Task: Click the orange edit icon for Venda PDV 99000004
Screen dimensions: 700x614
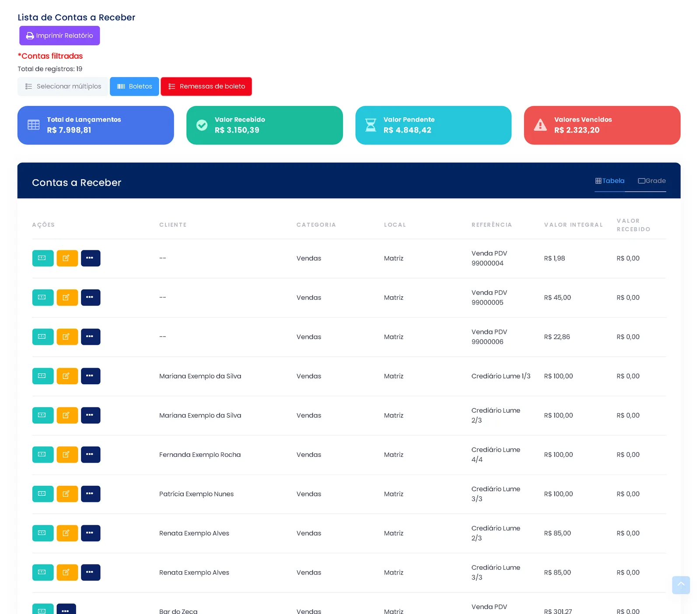Action: [x=67, y=258]
